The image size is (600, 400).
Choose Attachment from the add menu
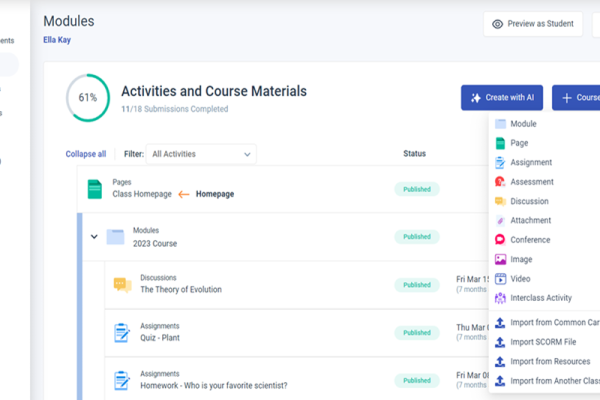click(531, 220)
